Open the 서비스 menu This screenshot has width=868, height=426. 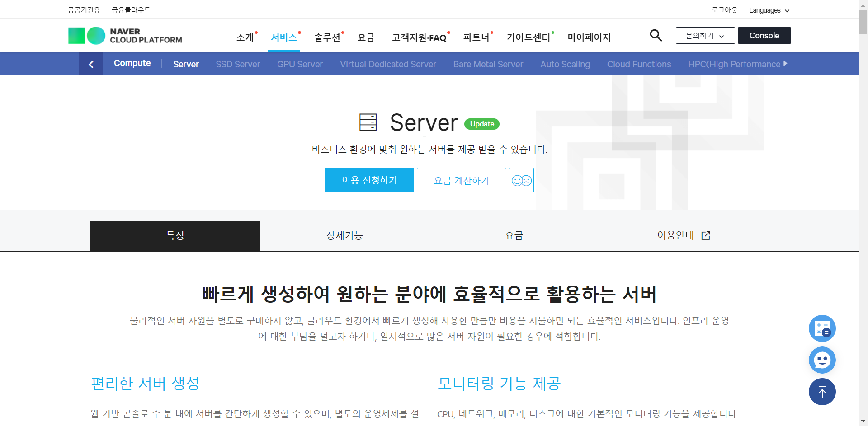284,37
